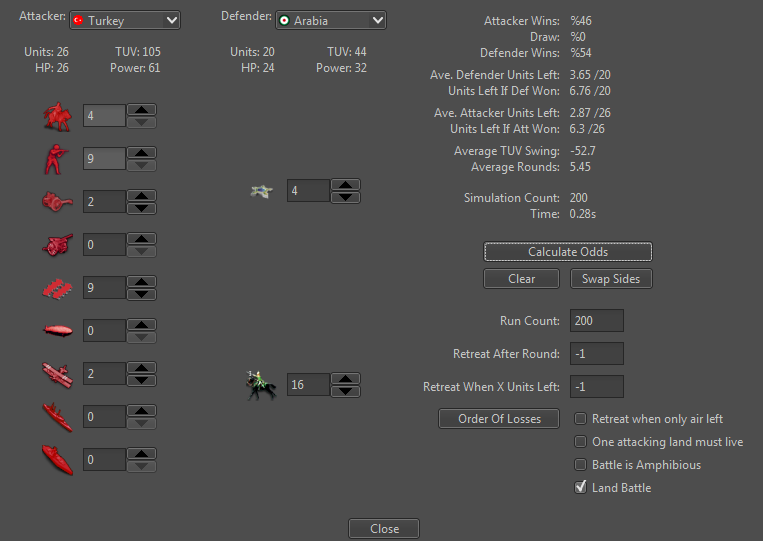Decrease attacker biplane count
Image resolution: width=763 pixels, height=541 pixels.
142,380
